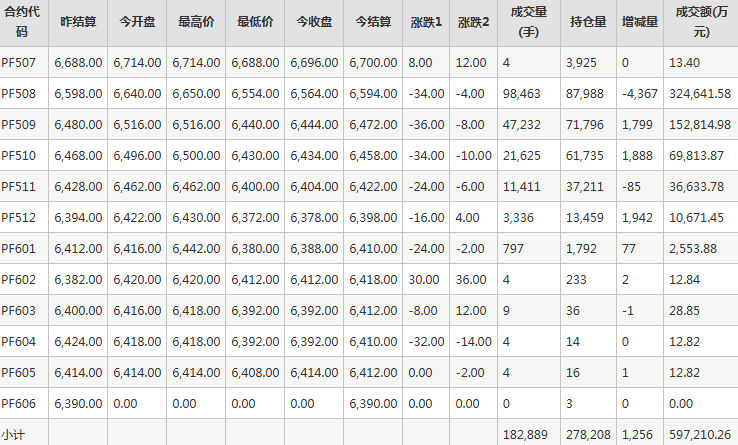Click PF509 open interest 71,796
The image size is (738, 445).
point(585,125)
